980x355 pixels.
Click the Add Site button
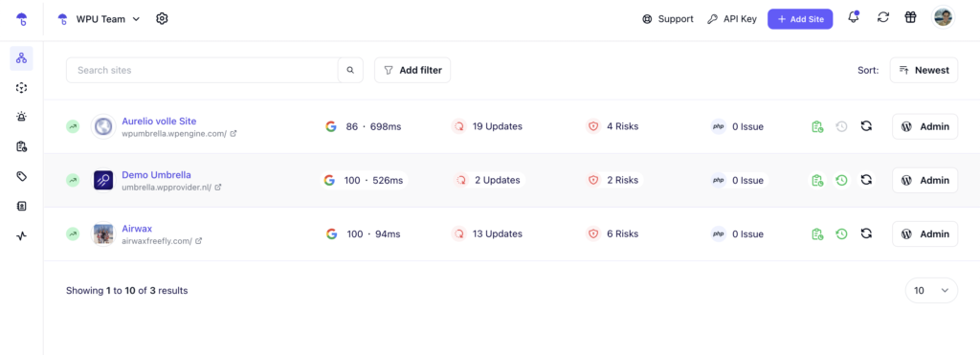800,19
